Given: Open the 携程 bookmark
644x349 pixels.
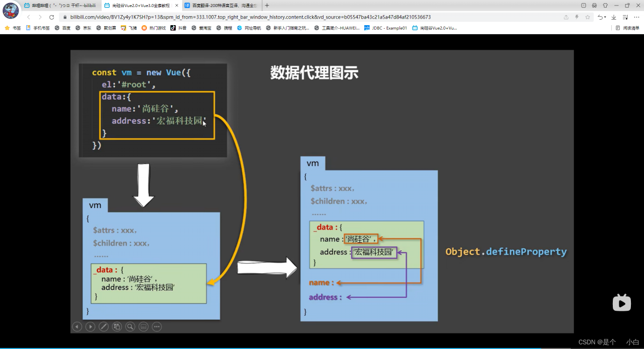Looking at the screenshot, I should click(x=224, y=28).
